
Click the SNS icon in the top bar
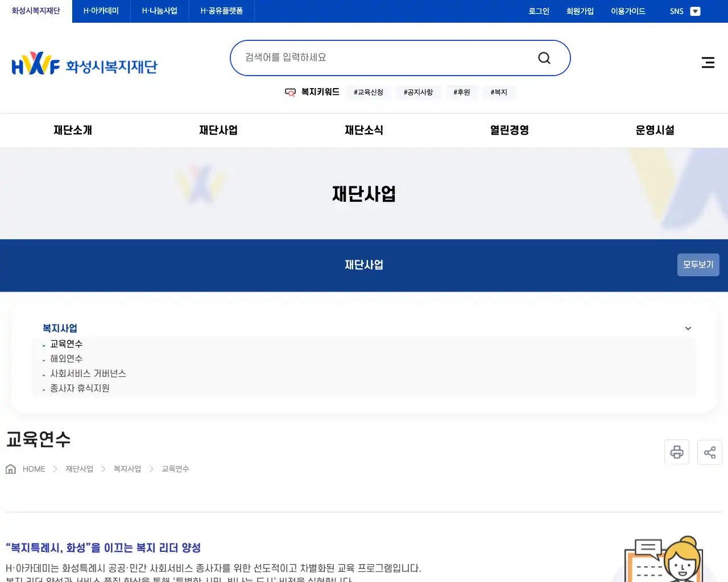[x=676, y=11]
